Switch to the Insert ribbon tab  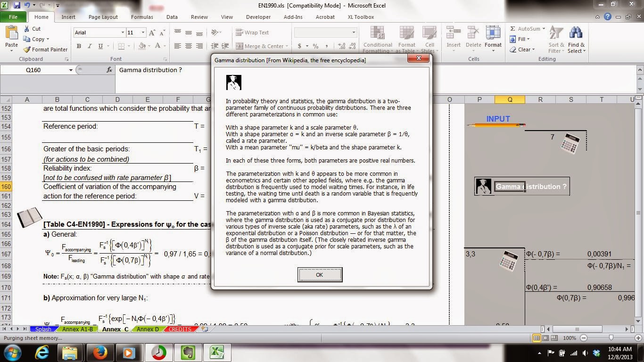click(x=68, y=17)
